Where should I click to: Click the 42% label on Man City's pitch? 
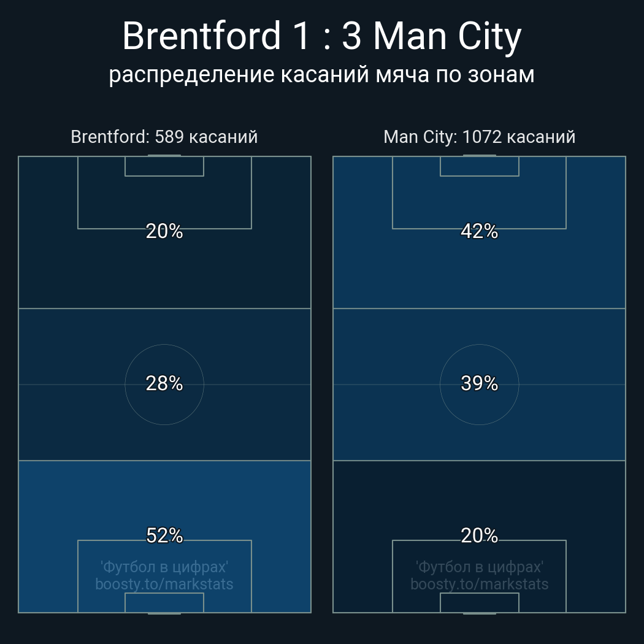pos(480,231)
